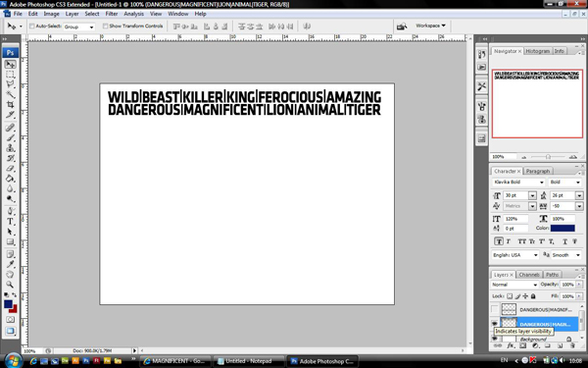
Task: Toggle Faux Italic in Character panel
Action: point(509,241)
